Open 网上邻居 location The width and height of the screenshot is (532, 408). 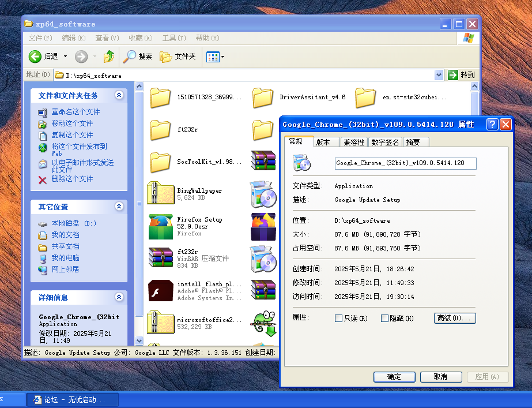click(x=65, y=269)
